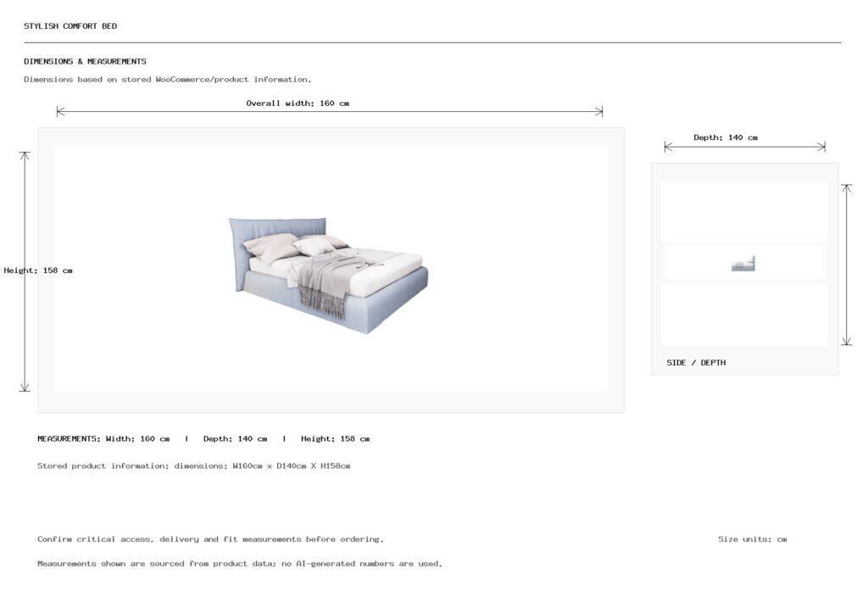The width and height of the screenshot is (868, 608).
Task: Click the 'Overall width: 160 cm' label
Action: click(x=298, y=103)
